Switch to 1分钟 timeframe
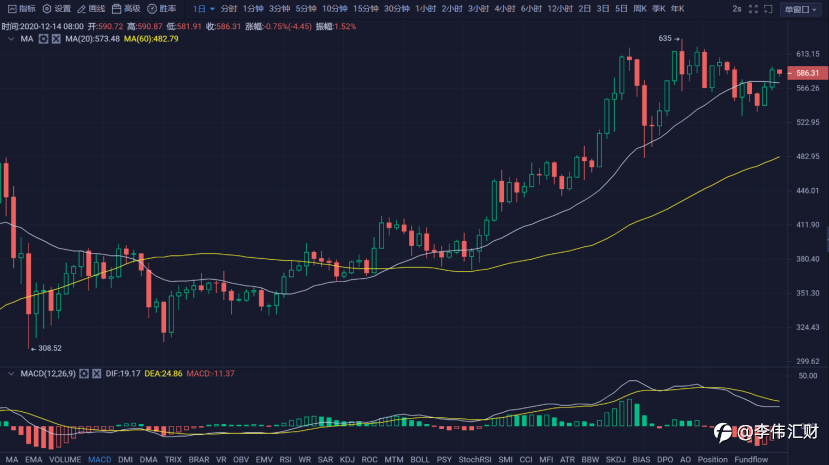The image size is (829, 465). 253,9
